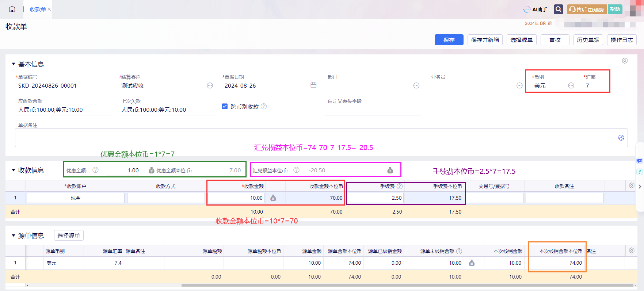This screenshot has width=644, height=291.
Task: Click calculator icon beside 优惠金额本位币
Action: point(151,170)
